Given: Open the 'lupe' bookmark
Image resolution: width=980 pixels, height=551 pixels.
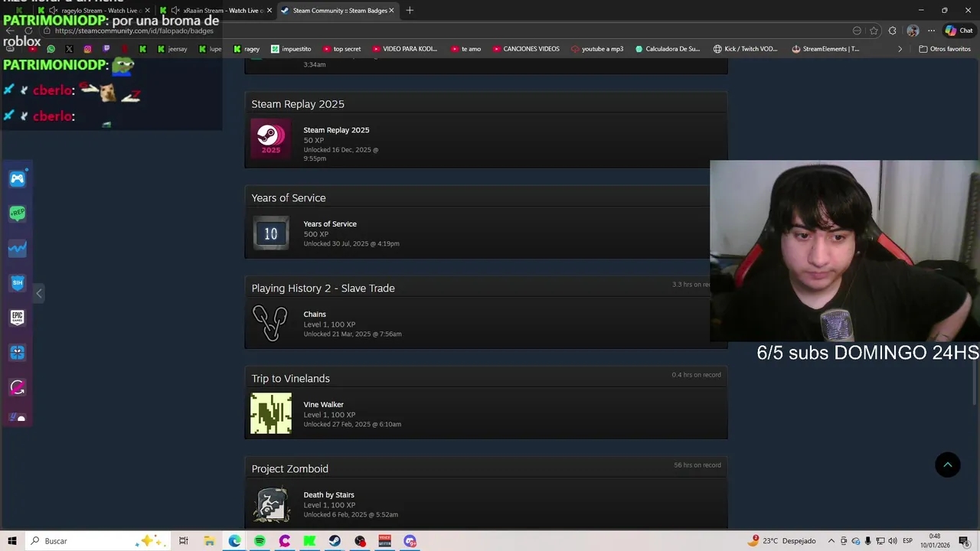Looking at the screenshot, I should 210,49.
